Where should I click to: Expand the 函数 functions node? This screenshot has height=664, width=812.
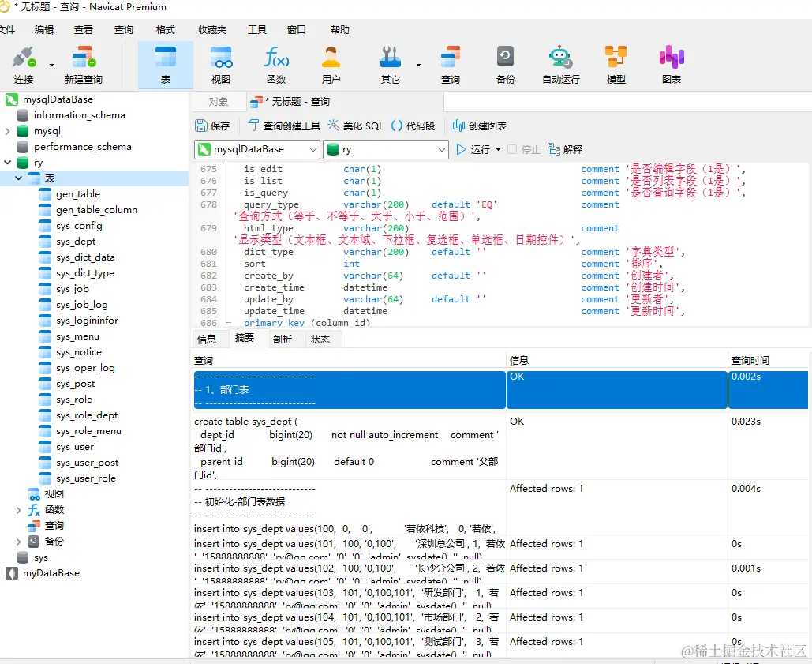coord(19,510)
